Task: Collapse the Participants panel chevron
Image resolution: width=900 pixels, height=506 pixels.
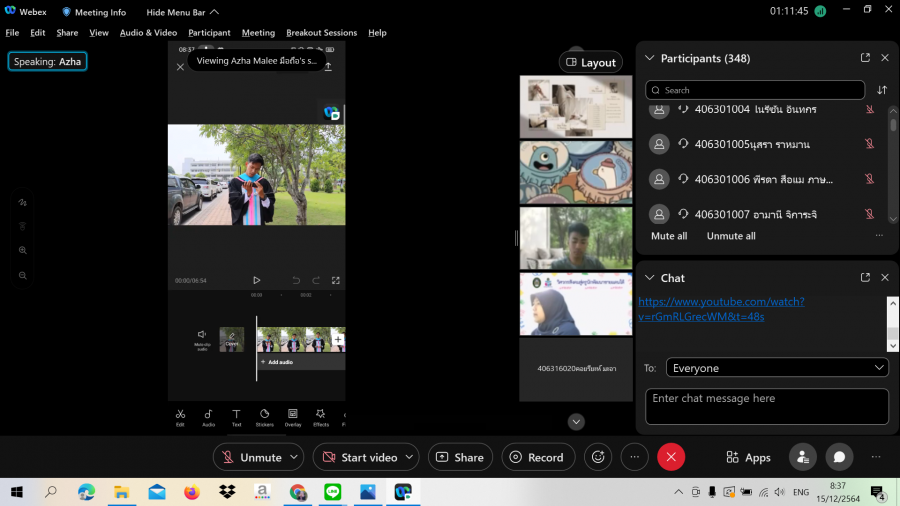Action: 649,58
